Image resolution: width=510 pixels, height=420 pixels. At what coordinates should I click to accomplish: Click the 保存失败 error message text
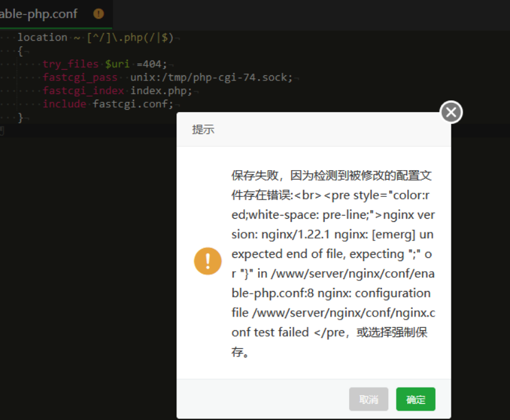(x=333, y=264)
